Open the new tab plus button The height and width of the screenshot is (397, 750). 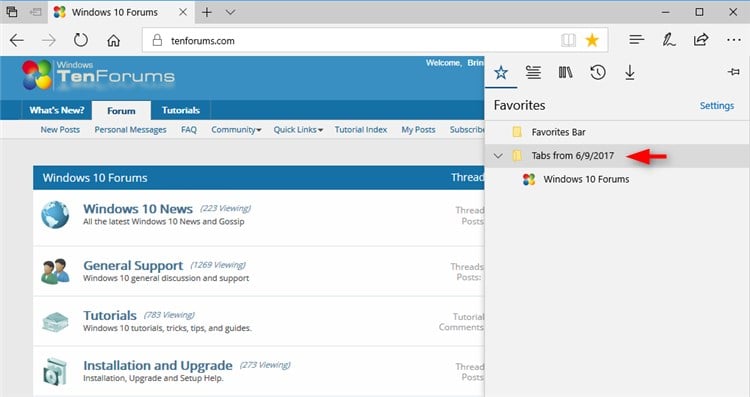coord(207,12)
